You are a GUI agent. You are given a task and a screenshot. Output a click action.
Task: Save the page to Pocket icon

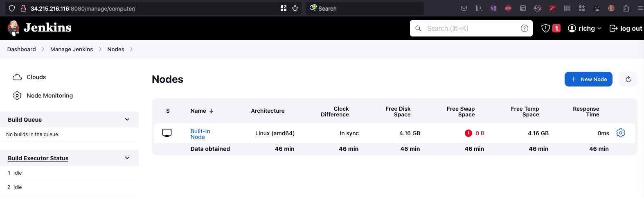pyautogui.click(x=464, y=8)
